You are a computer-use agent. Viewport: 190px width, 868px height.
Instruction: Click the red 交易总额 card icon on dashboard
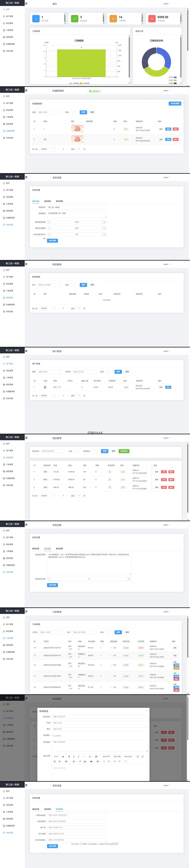pyautogui.click(x=152, y=19)
